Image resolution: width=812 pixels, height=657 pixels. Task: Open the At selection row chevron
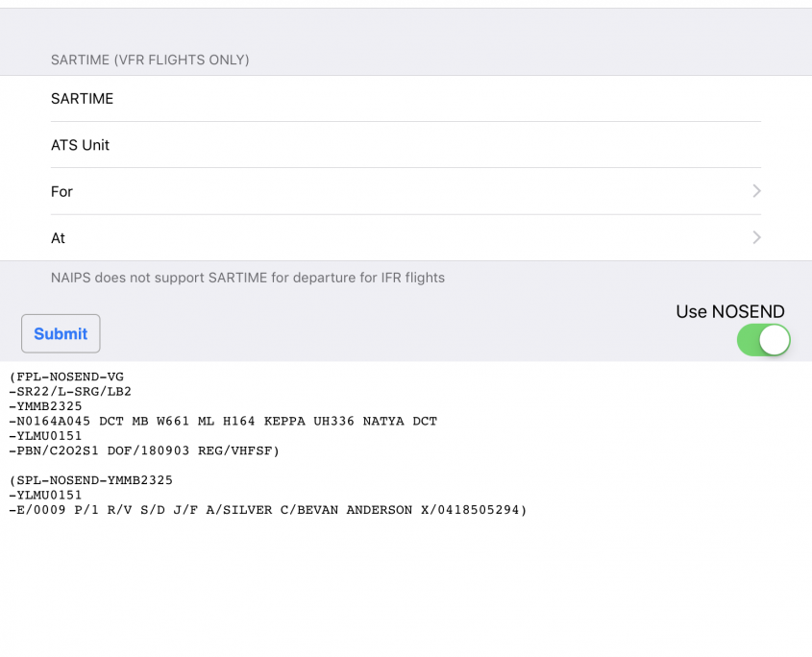(x=756, y=237)
